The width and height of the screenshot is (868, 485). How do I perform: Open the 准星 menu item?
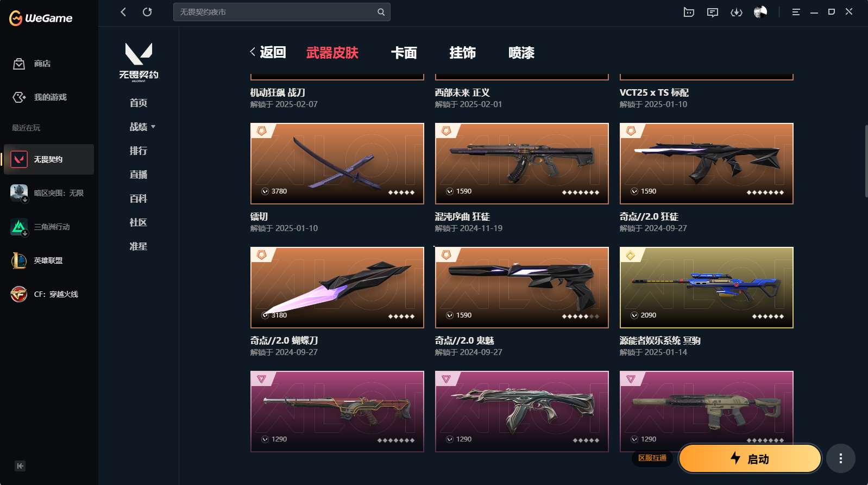coord(139,246)
